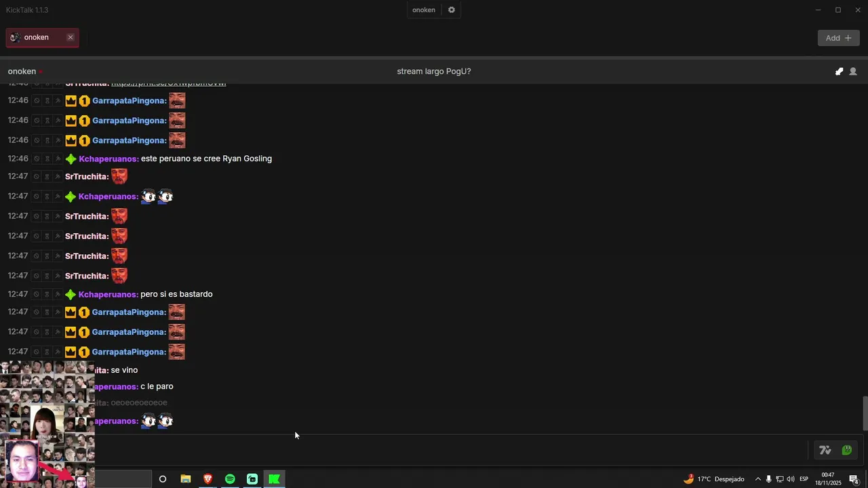The image size is (868, 488).
Task: Click KickTalk icon in taskbar
Action: pos(274,479)
